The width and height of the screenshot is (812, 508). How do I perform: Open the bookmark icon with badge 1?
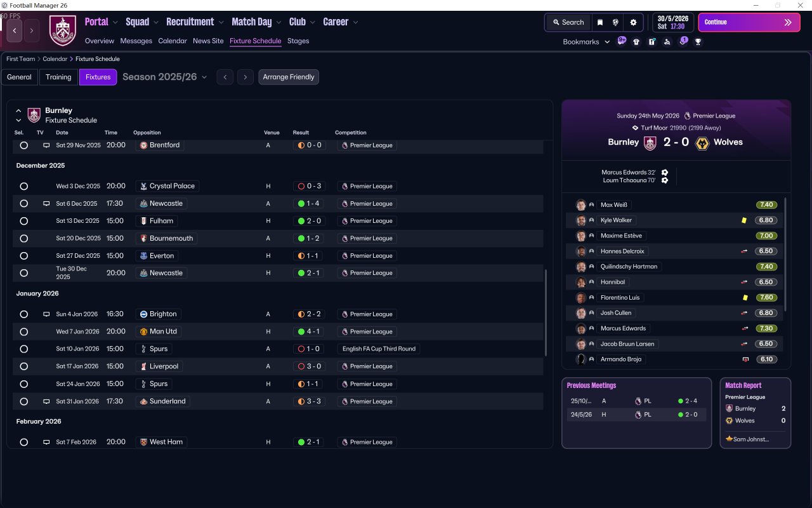tap(683, 41)
